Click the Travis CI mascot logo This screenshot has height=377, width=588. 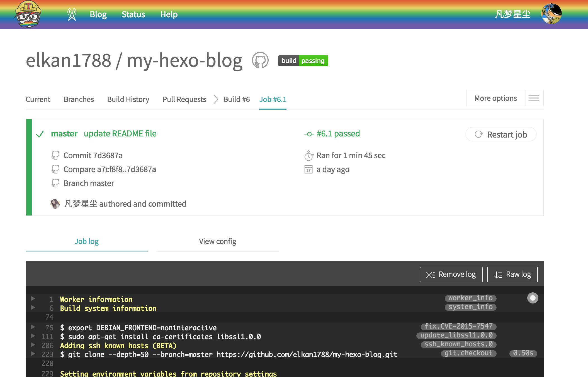coord(28,14)
